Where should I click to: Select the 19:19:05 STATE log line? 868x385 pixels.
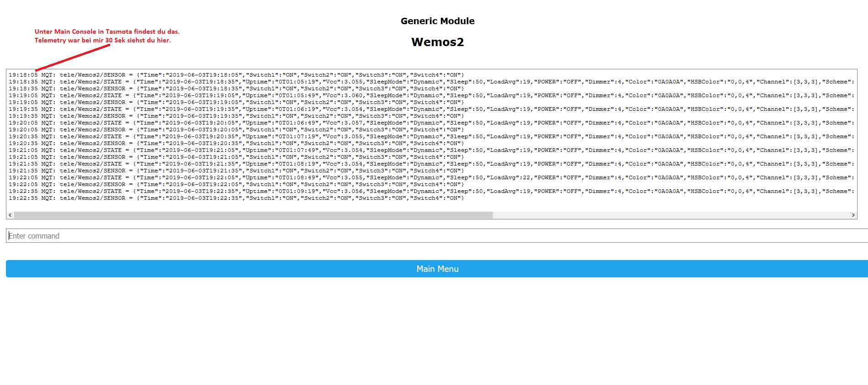(x=431, y=95)
